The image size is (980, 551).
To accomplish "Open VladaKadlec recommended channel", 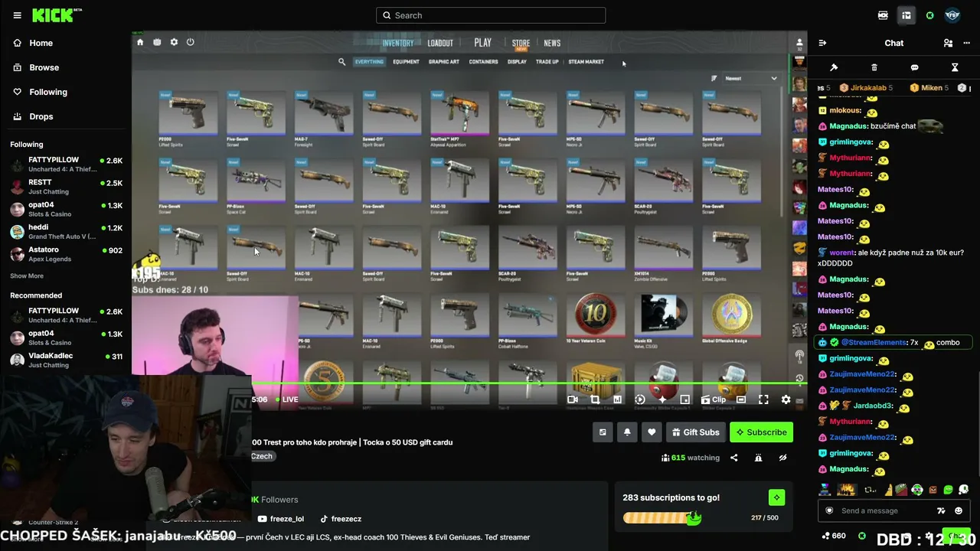I will pos(66,360).
